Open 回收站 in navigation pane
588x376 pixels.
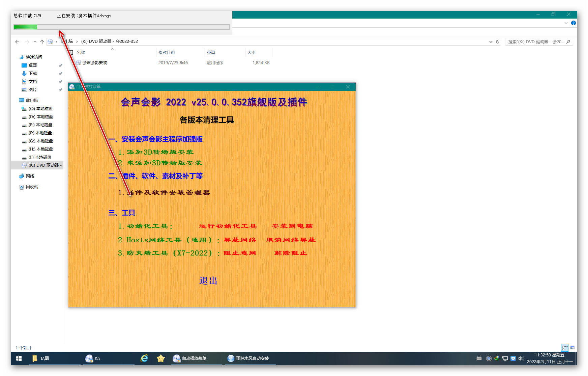[29, 187]
